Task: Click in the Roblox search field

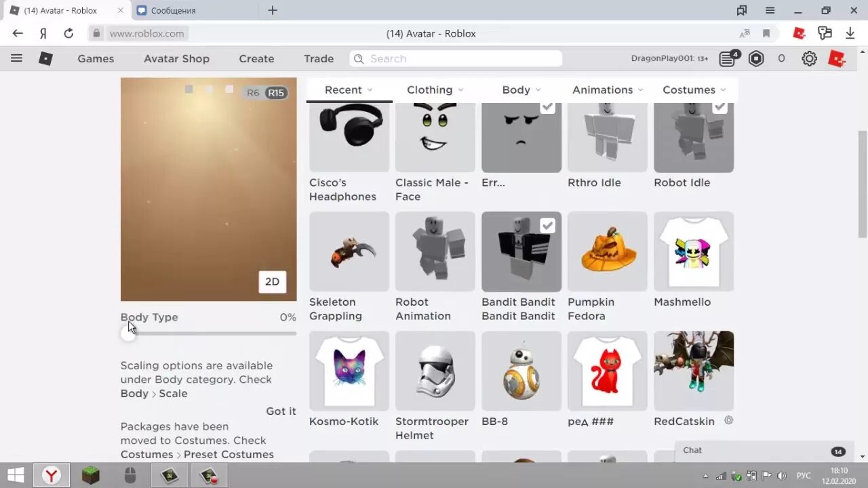Action: pyautogui.click(x=456, y=59)
